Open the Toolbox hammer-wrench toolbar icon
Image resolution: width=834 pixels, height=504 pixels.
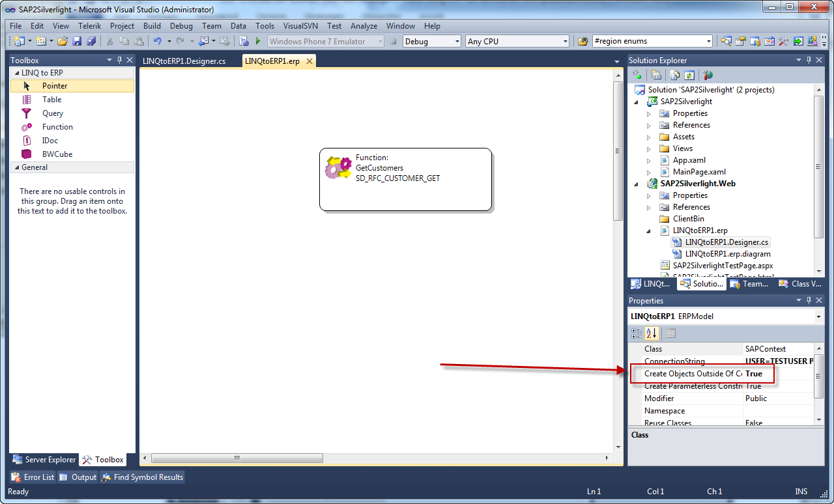(x=783, y=41)
